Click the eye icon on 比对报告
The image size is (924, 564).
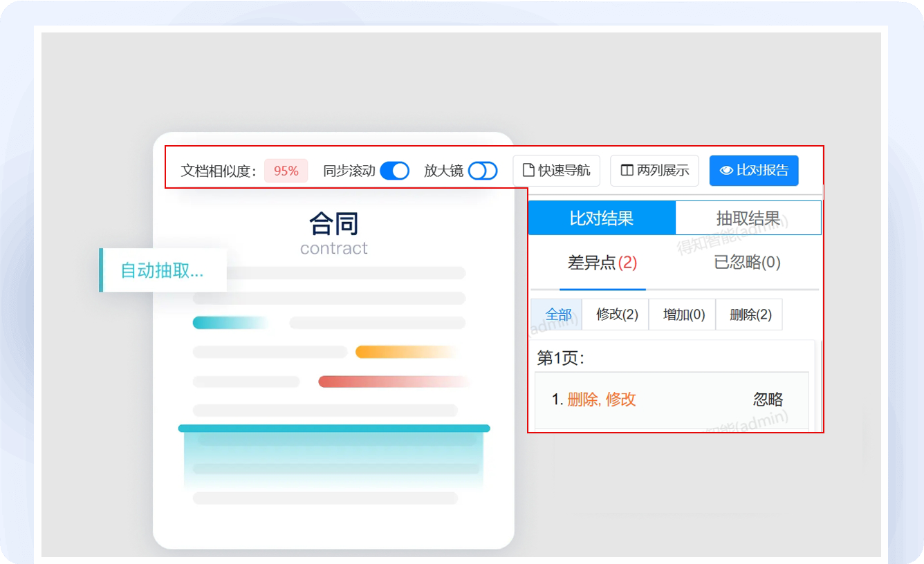point(726,171)
